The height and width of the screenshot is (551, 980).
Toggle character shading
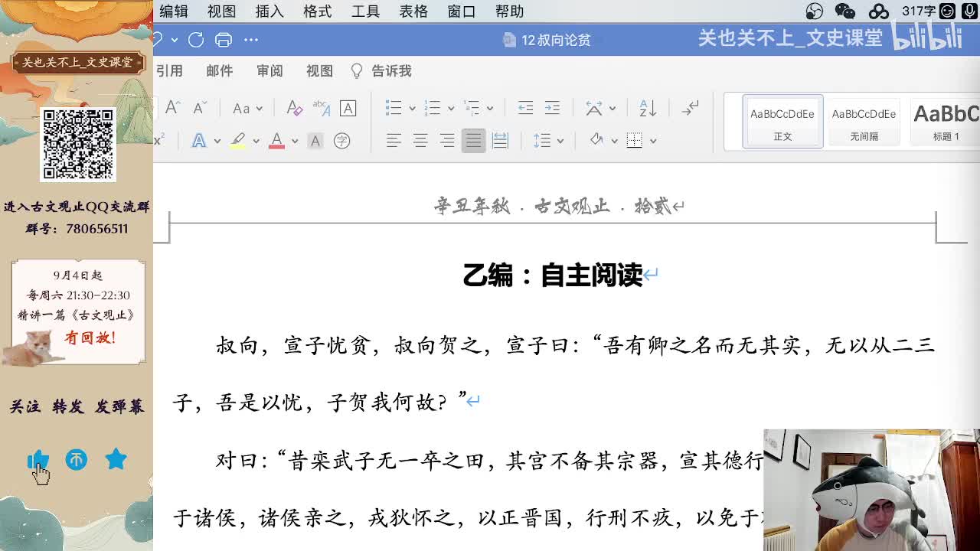point(315,141)
